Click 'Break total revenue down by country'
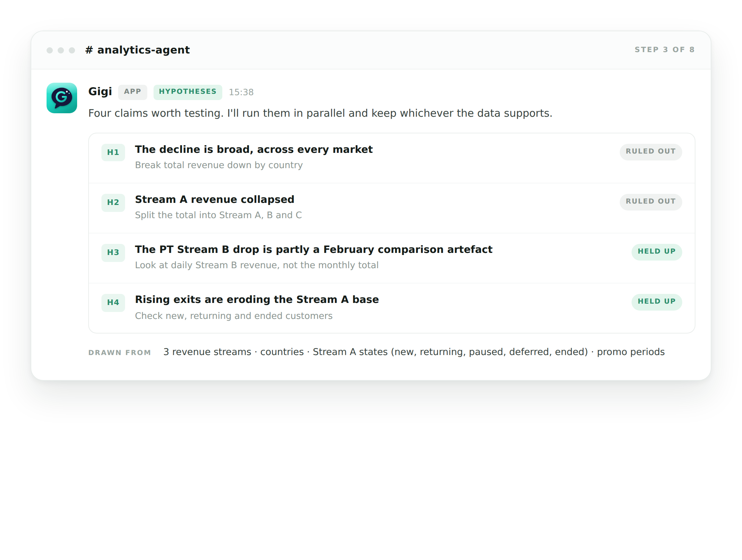Image resolution: width=742 pixels, height=560 pixels. coord(219,165)
